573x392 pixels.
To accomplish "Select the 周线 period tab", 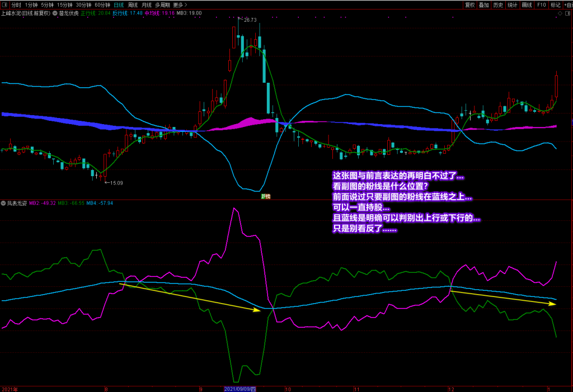I will 133,4.
